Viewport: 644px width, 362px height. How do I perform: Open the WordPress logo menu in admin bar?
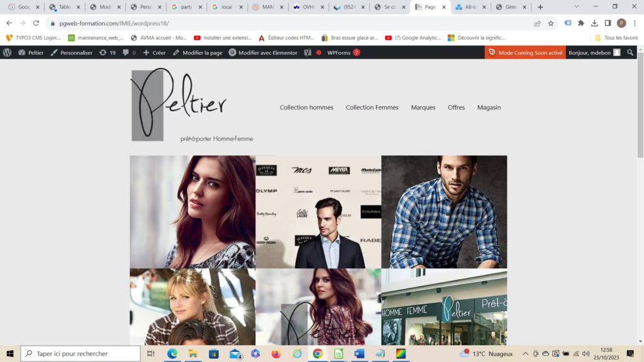click(x=7, y=53)
